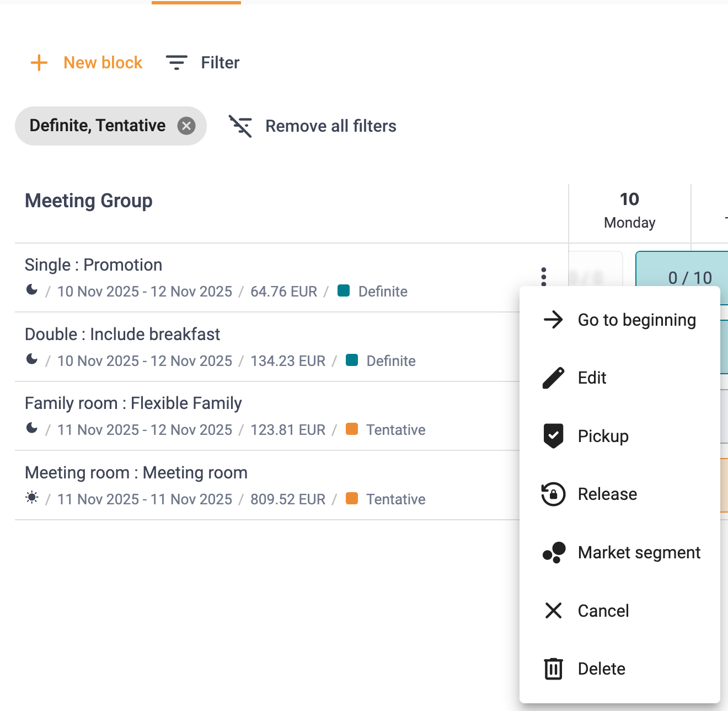
Task: Click the crossed-out filter icon
Action: pos(240,126)
